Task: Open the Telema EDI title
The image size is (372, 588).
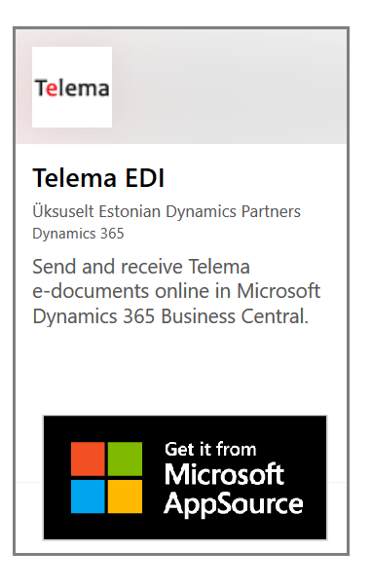Action: point(98,178)
